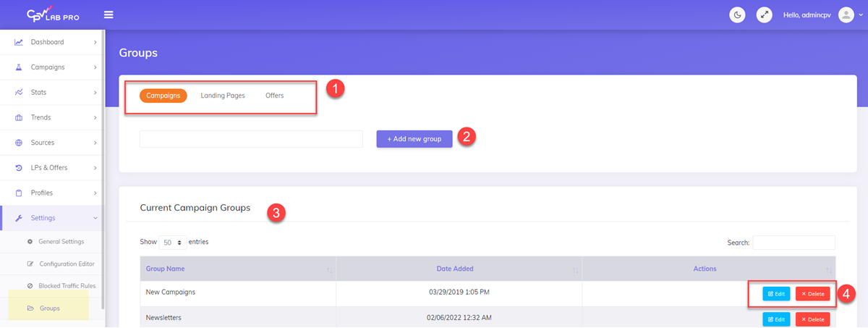Click the Sources globe icon
This screenshot has height=328, width=868.
point(19,143)
